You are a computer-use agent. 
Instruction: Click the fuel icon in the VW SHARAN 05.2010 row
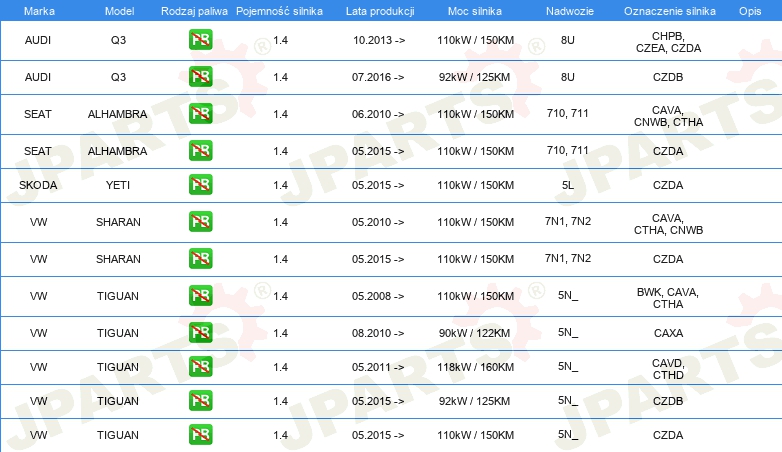[200, 222]
